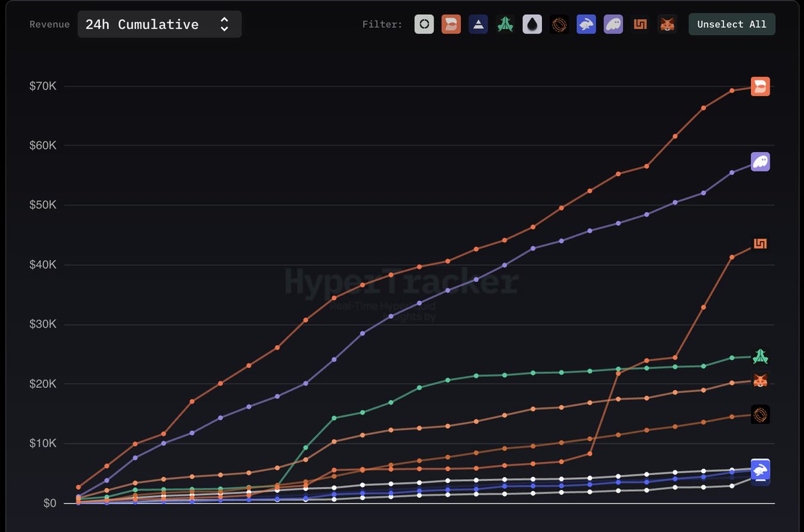Click the $70K axis label

(42, 86)
